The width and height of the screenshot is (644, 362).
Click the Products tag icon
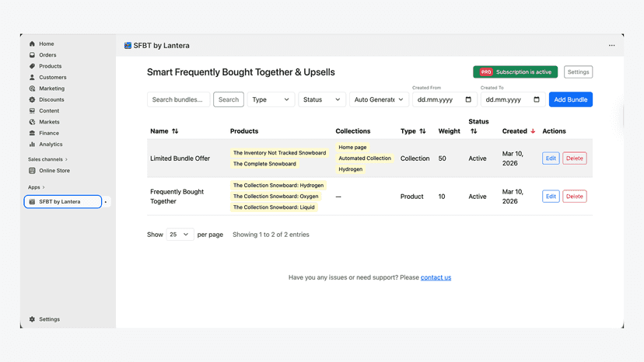click(x=32, y=66)
